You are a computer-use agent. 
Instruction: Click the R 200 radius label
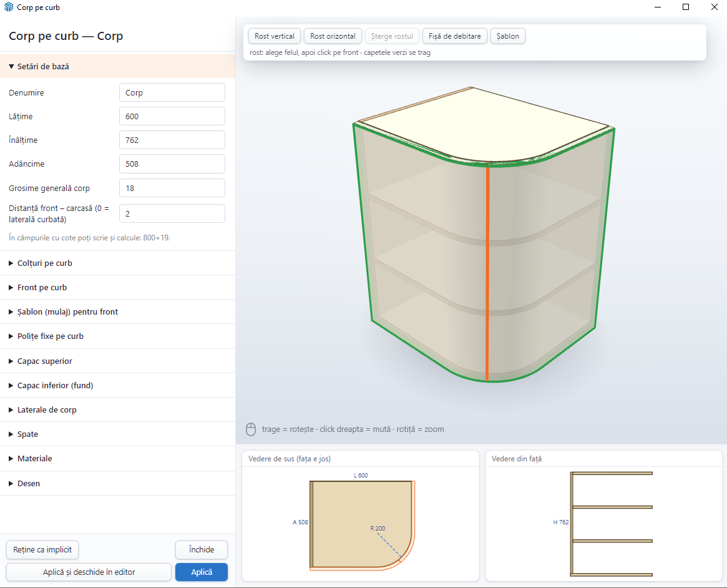[x=378, y=528]
